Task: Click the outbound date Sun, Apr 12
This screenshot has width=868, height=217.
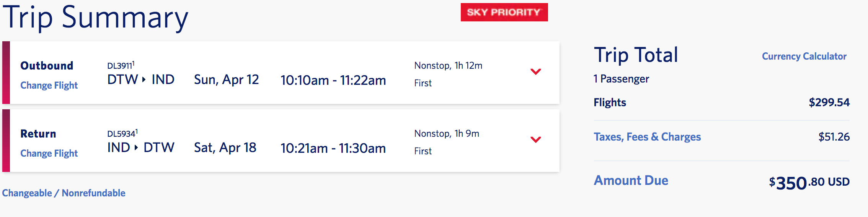Action: click(226, 80)
